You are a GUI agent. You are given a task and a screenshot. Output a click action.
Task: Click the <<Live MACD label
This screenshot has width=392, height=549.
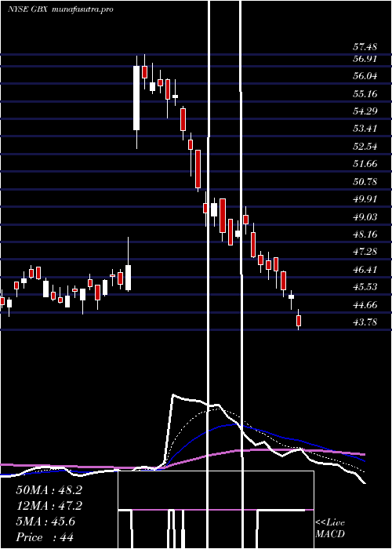pos(330,529)
